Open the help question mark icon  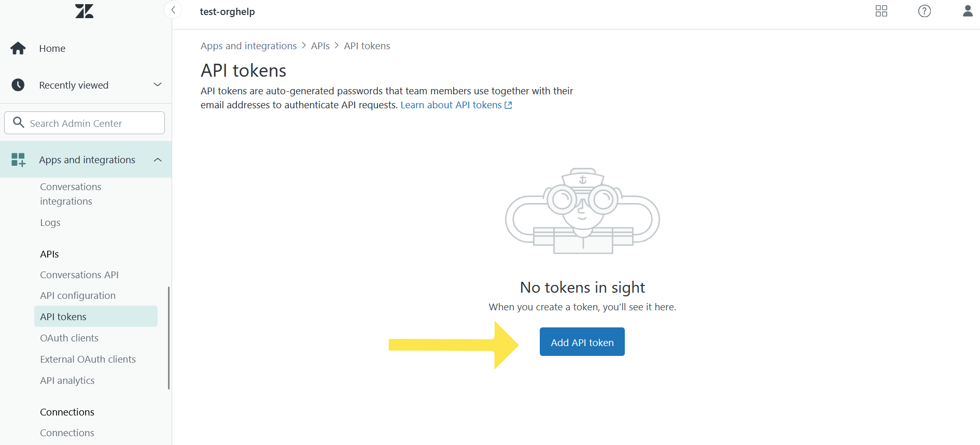(924, 11)
